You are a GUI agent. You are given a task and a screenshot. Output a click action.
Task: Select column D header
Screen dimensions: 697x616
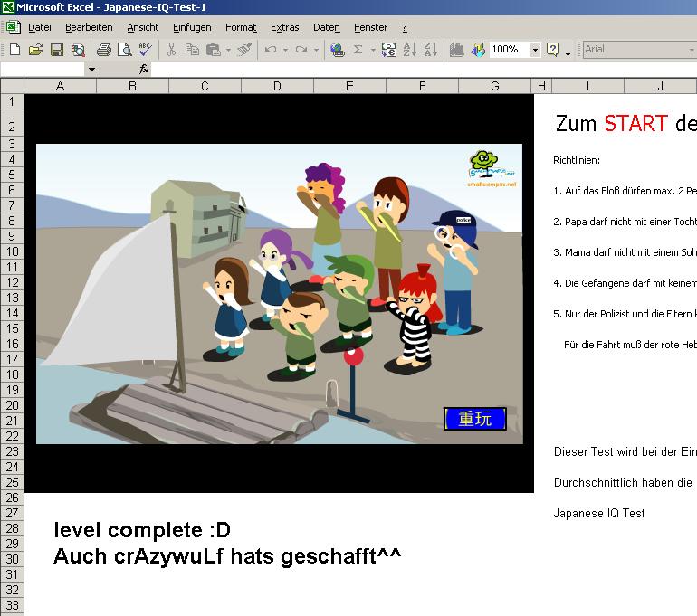pos(277,86)
